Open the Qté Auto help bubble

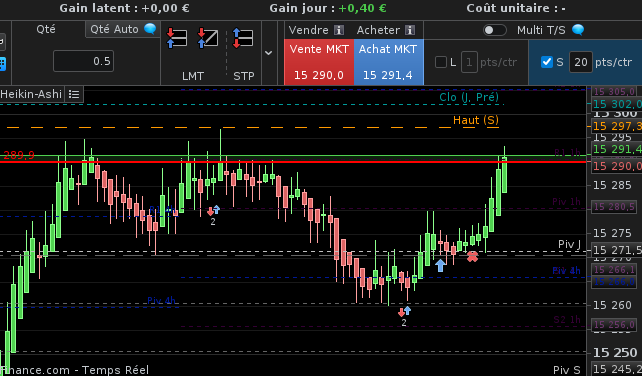point(150,29)
